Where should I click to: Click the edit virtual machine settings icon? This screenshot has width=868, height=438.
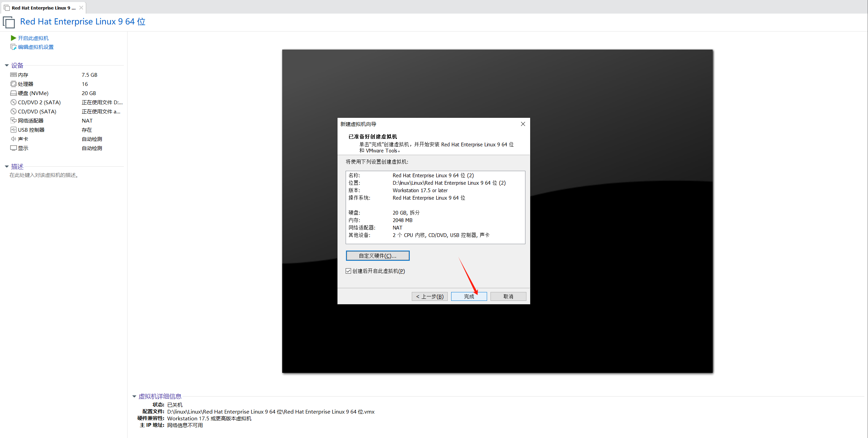pos(14,47)
